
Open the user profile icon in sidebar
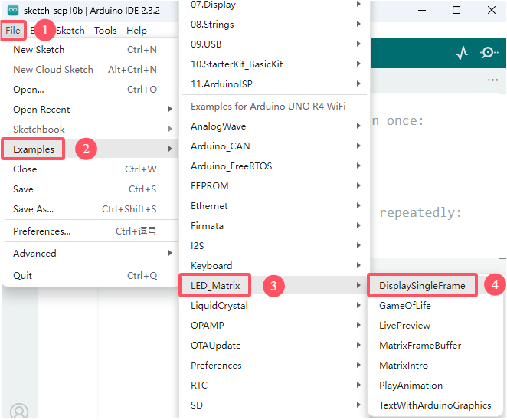pyautogui.click(x=19, y=411)
